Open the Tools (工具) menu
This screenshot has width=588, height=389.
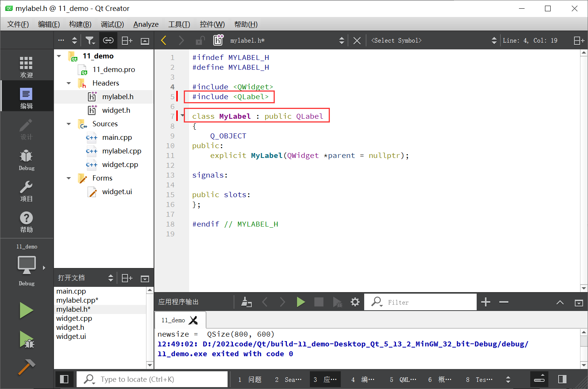pos(179,24)
